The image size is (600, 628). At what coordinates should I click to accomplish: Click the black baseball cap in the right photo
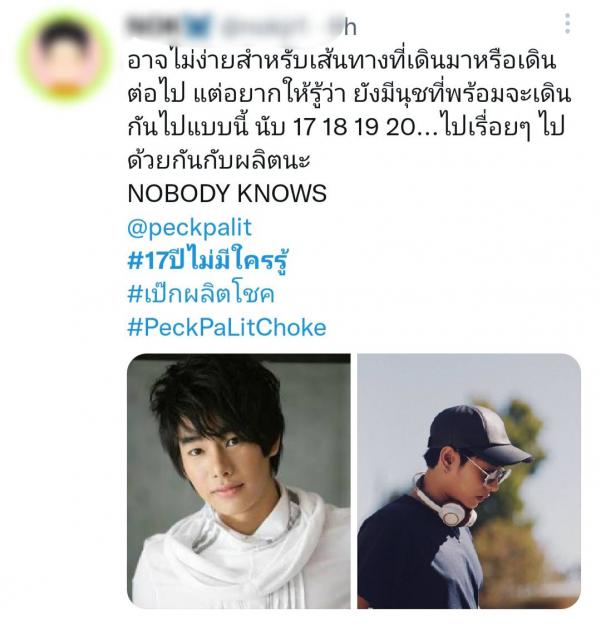pyautogui.click(x=477, y=433)
